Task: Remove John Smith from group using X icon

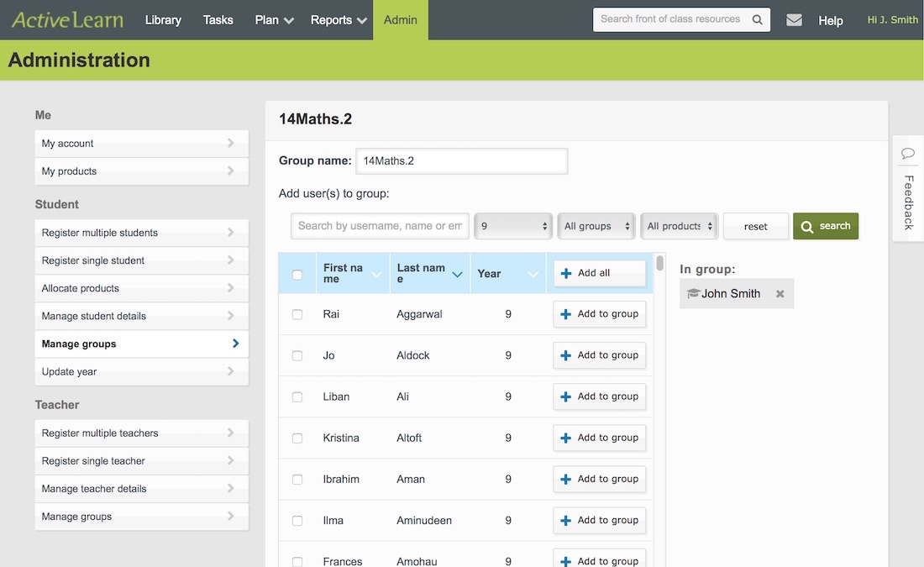Action: [780, 294]
